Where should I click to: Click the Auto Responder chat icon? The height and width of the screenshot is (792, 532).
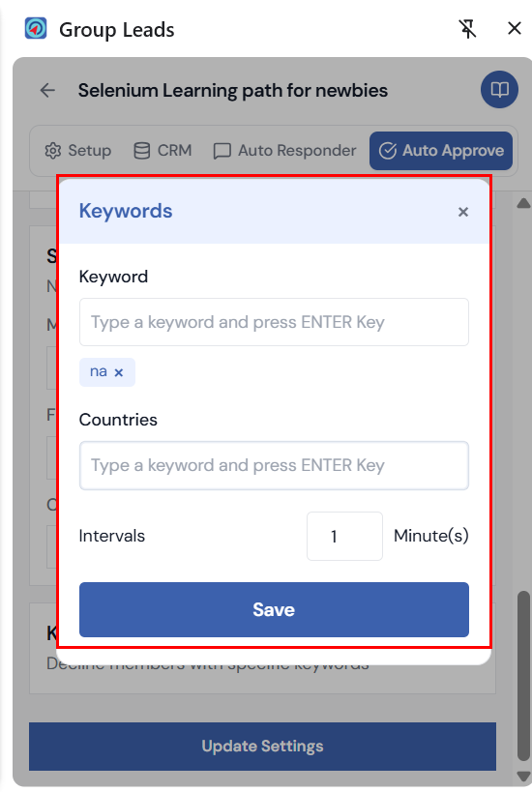pos(222,151)
